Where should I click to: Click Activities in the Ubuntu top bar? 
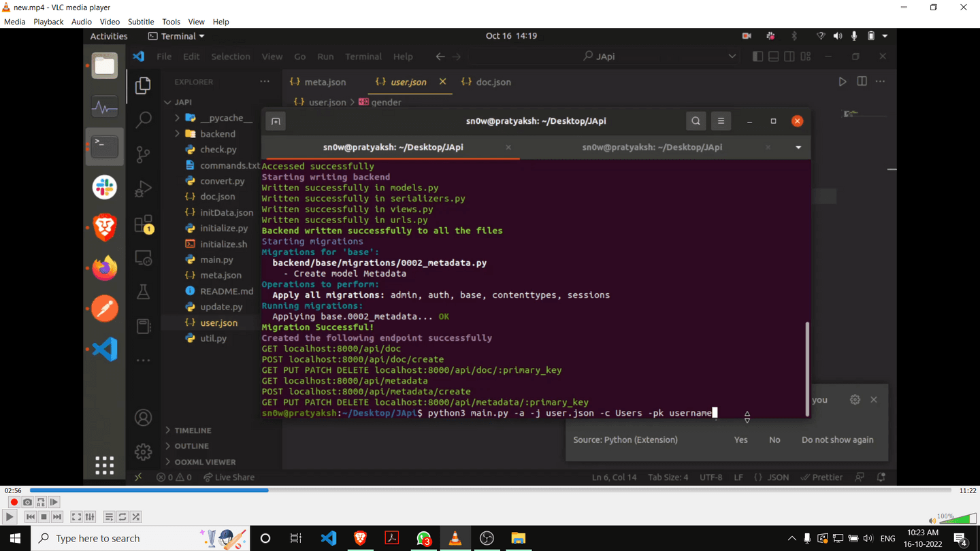click(109, 36)
